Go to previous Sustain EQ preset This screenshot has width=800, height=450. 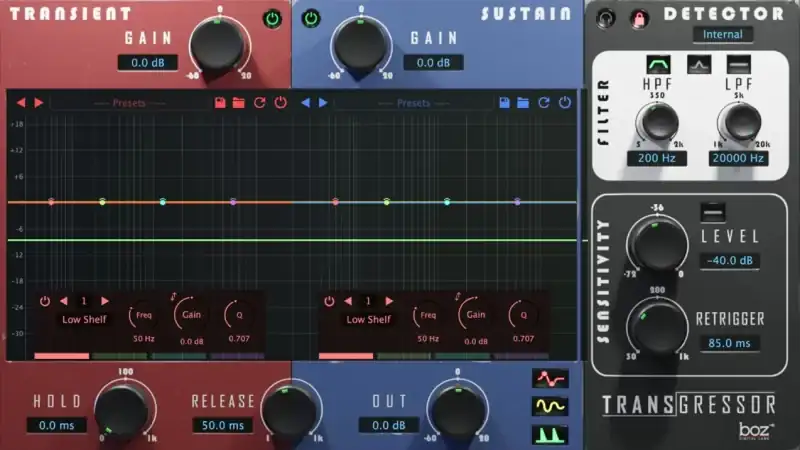(x=305, y=103)
